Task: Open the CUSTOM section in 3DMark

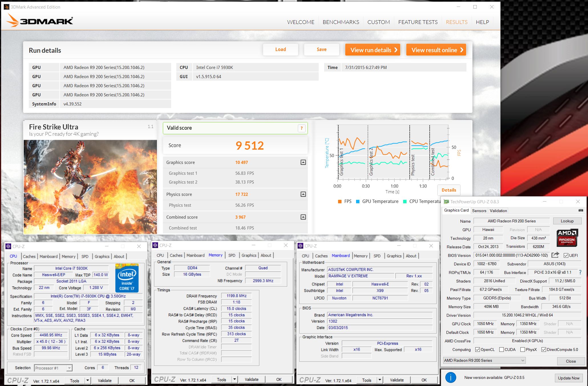Action: [379, 22]
